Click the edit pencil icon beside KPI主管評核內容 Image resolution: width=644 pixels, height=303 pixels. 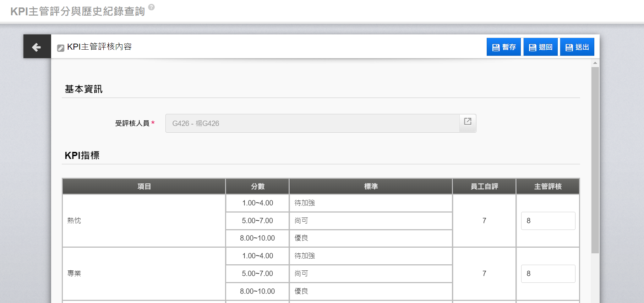pyautogui.click(x=61, y=48)
